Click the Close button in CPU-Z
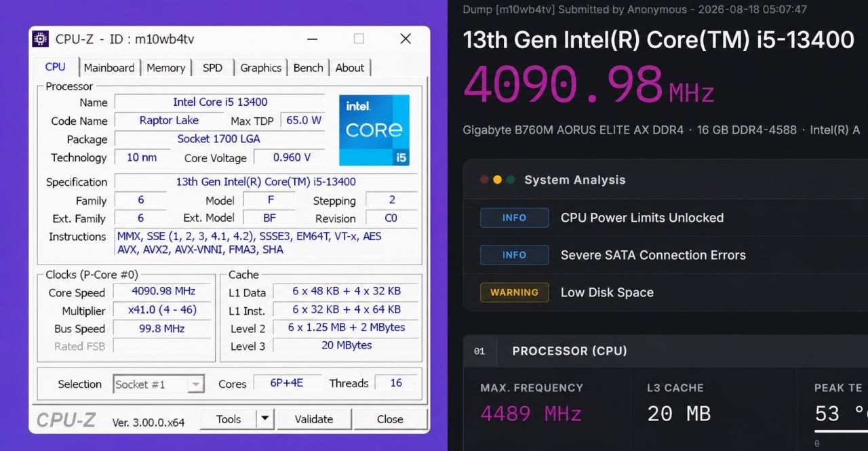868x451 pixels. click(390, 419)
